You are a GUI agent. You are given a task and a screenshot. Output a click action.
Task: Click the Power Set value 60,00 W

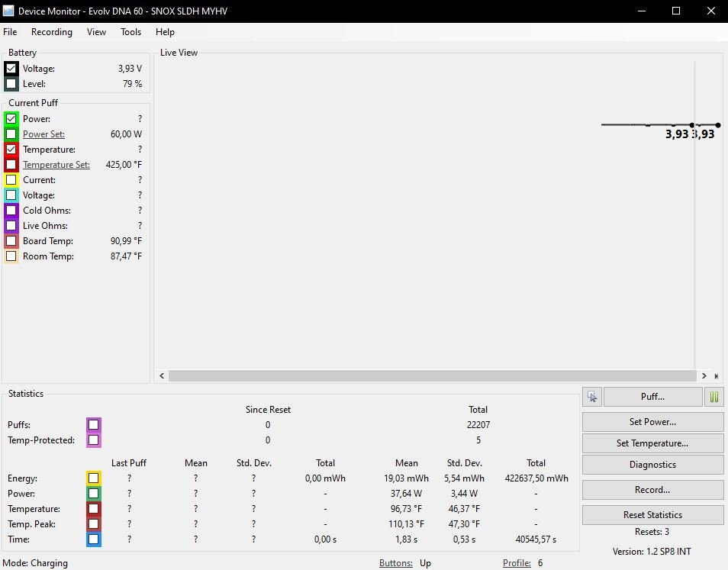[126, 134]
